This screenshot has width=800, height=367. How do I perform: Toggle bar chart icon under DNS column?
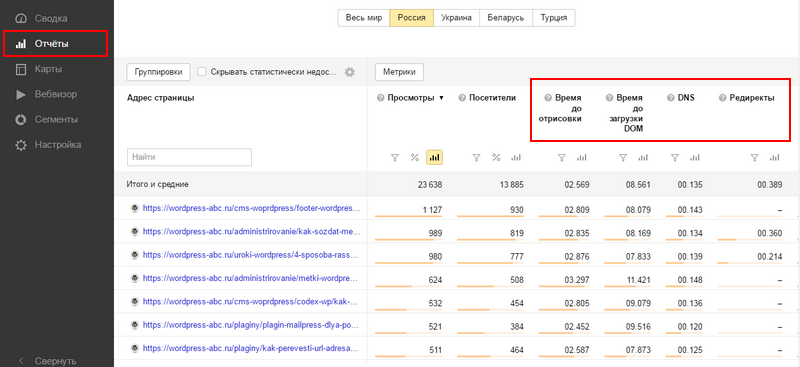pyautogui.click(x=694, y=158)
